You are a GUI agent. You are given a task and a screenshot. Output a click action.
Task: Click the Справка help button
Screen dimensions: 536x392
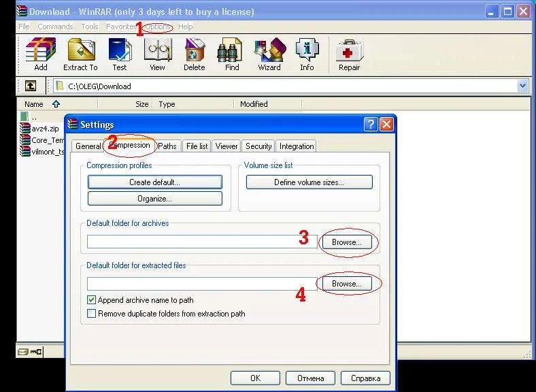(x=365, y=378)
